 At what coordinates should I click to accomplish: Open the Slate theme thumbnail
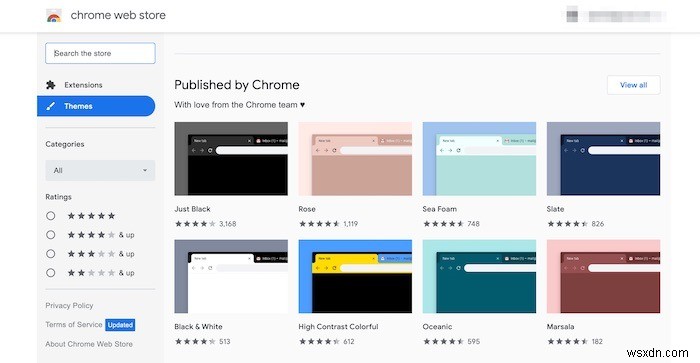point(604,159)
